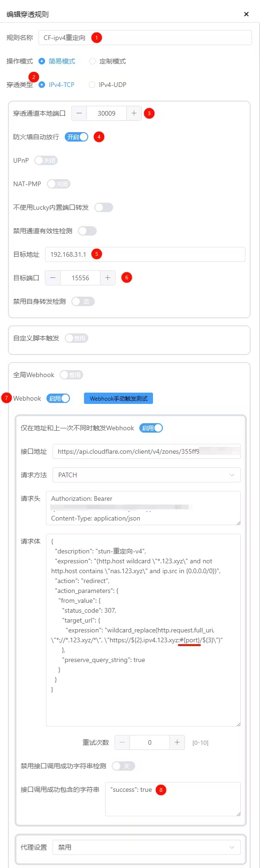Click plus icon for 目标端口
This screenshot has height=868, width=260.
pos(107,278)
